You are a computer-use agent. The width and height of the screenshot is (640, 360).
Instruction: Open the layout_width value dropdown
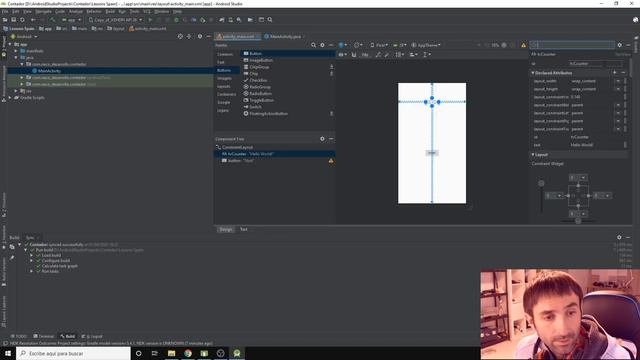tap(618, 81)
